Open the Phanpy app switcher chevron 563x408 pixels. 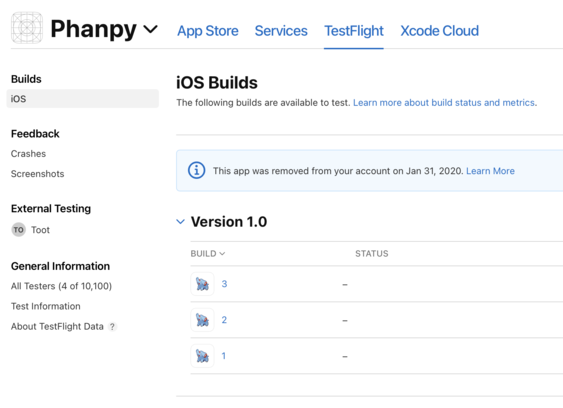tap(150, 29)
